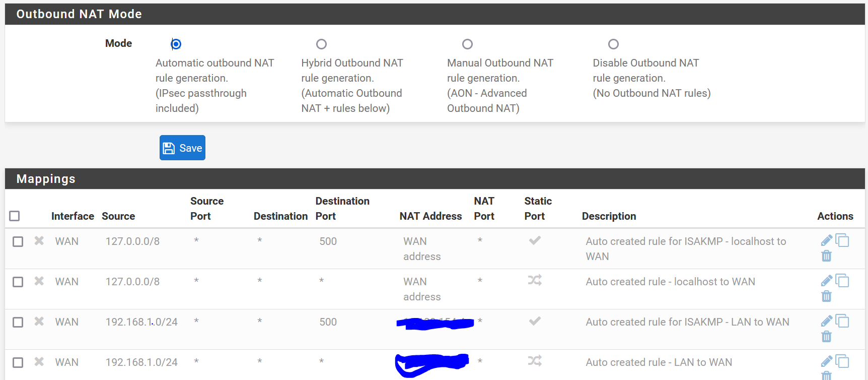Screen dimensions: 868x380
Task: Delete the ISAKMP localhost to WAN rule trash
Action: pos(826,256)
